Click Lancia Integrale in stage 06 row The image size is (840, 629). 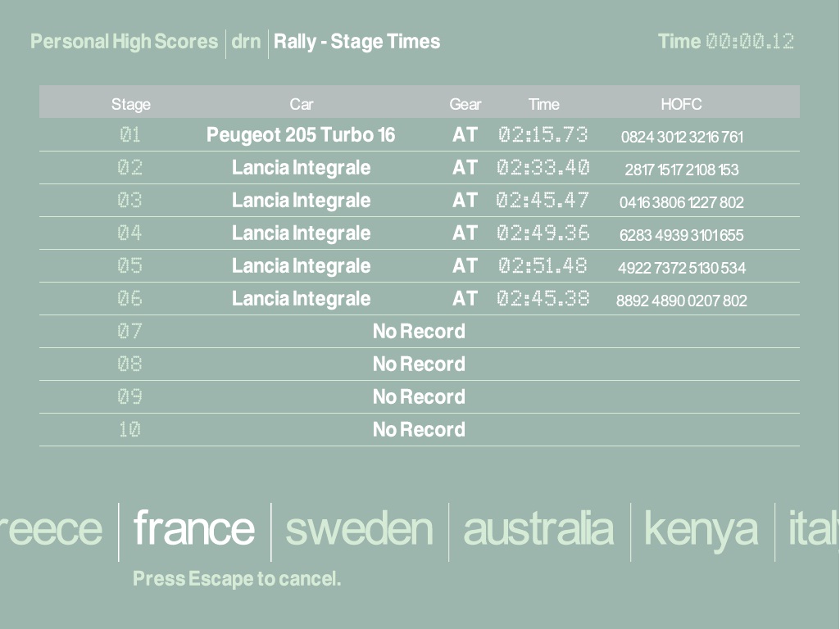tap(301, 299)
